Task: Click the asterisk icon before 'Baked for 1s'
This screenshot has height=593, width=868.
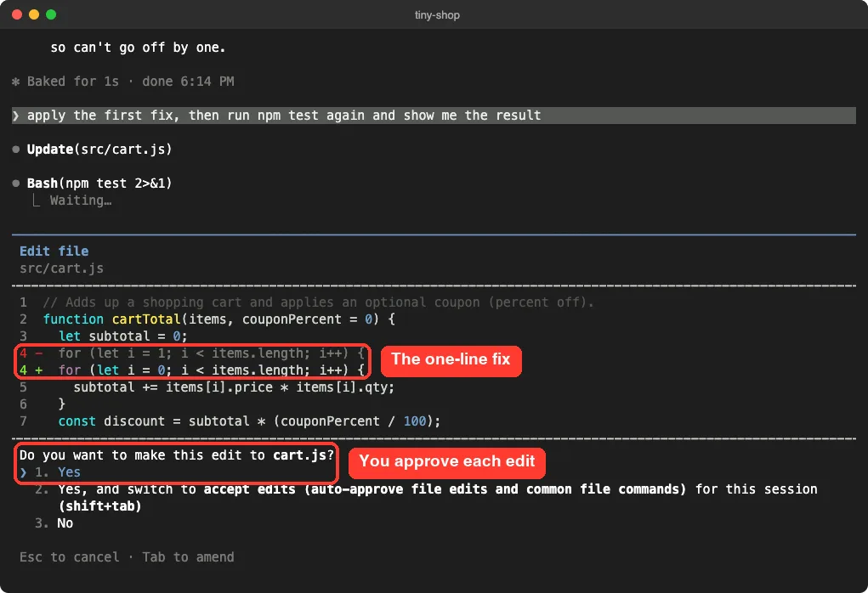Action: [x=15, y=82]
